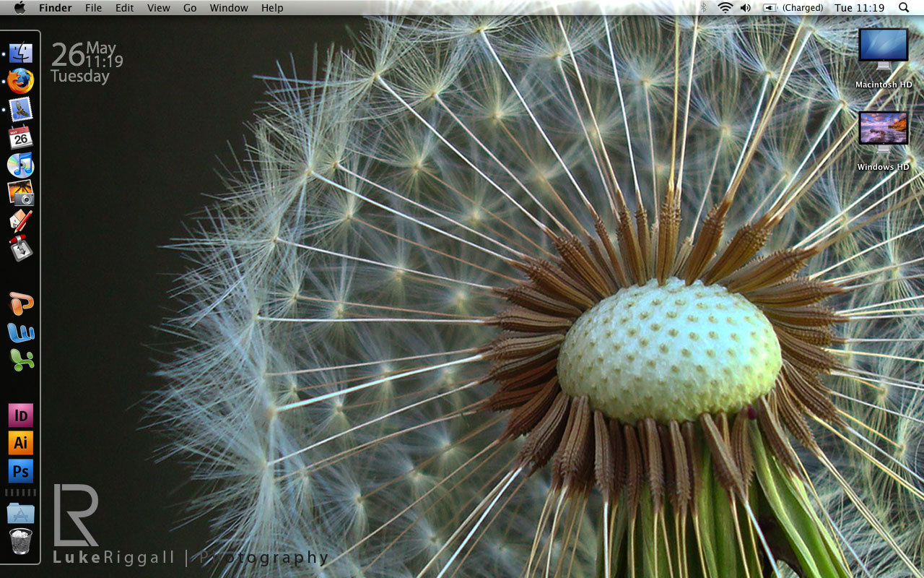Launch Microsoft Excel from dock
This screenshot has width=924, height=578.
(21, 360)
